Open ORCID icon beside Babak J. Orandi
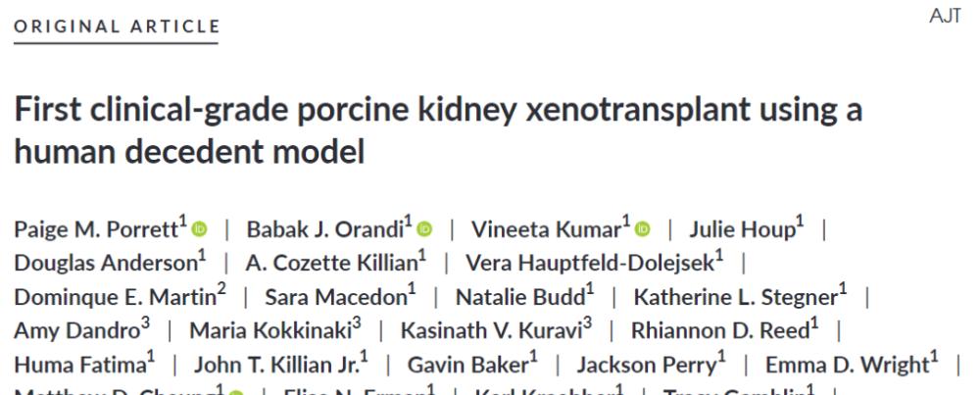Viewport: 980px width, 395px height. coord(424,229)
